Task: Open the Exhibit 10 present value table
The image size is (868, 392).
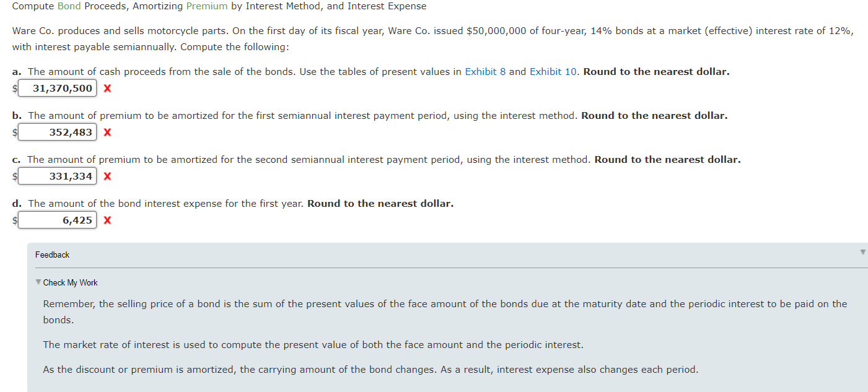Action: (553, 71)
